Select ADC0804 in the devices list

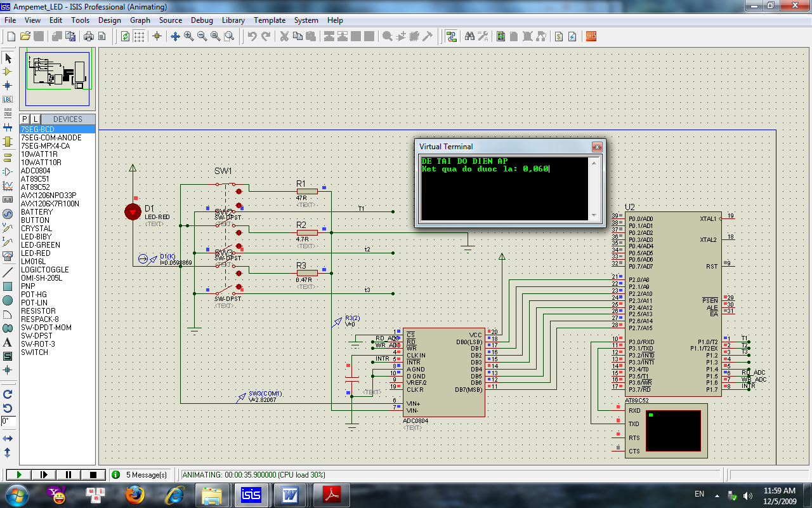point(36,171)
